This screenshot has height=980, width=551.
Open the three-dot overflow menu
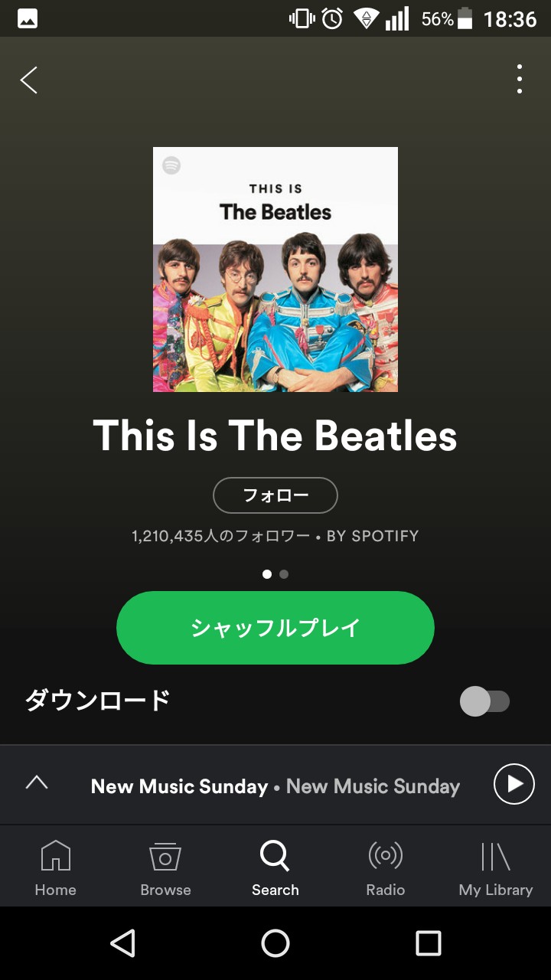pyautogui.click(x=520, y=79)
